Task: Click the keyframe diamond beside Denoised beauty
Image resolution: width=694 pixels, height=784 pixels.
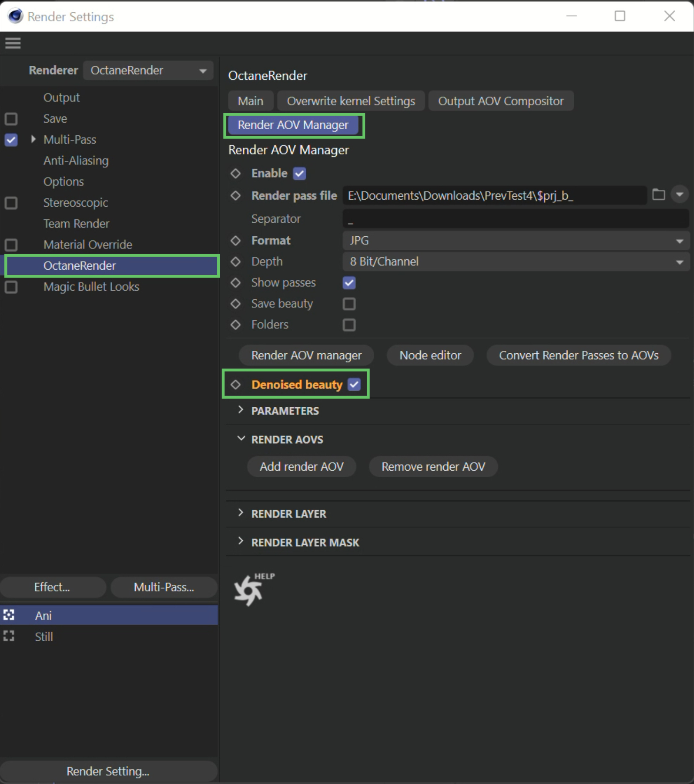Action: coord(236,385)
